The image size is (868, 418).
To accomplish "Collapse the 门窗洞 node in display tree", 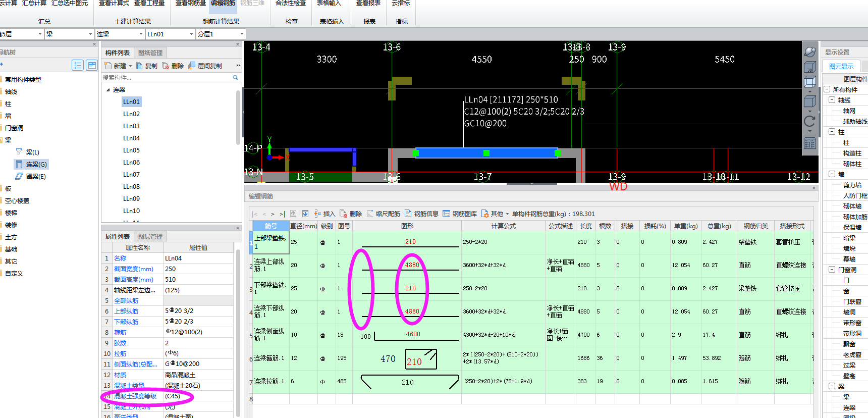I will click(x=832, y=270).
